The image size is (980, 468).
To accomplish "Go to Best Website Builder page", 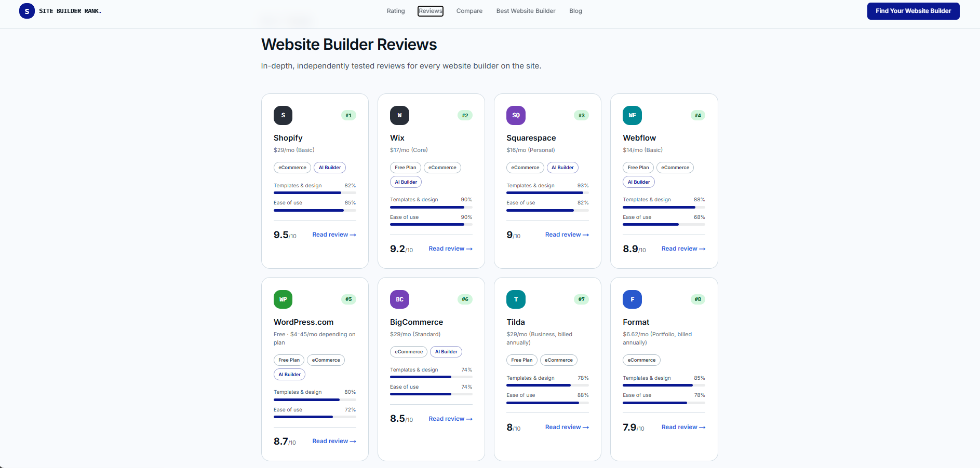I will pos(526,11).
